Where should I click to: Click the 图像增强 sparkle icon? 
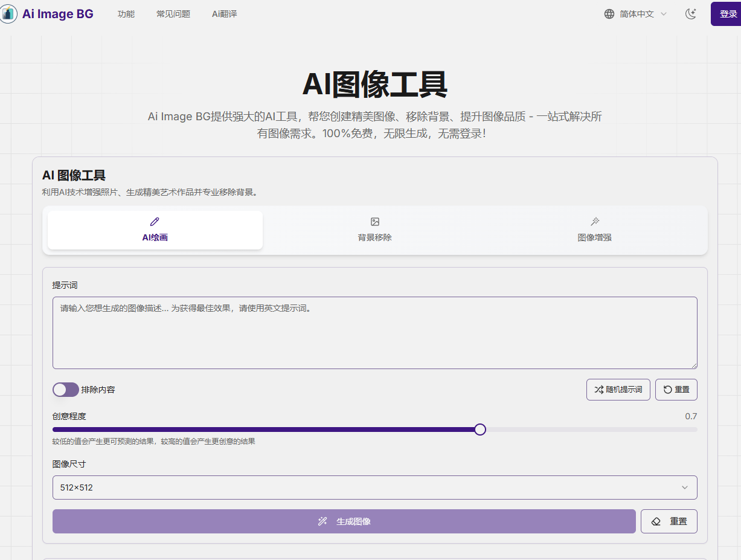(594, 222)
